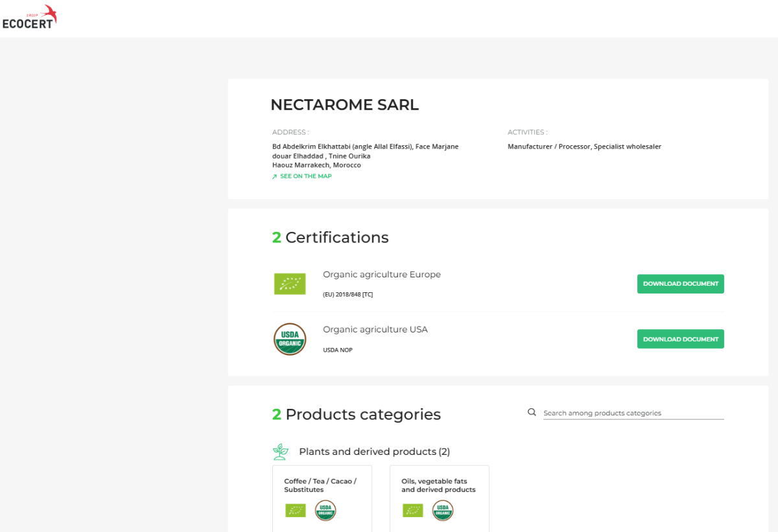This screenshot has height=532, width=778.
Task: Open the Oils, vegetable fats and derived products card
Action: tap(438, 485)
